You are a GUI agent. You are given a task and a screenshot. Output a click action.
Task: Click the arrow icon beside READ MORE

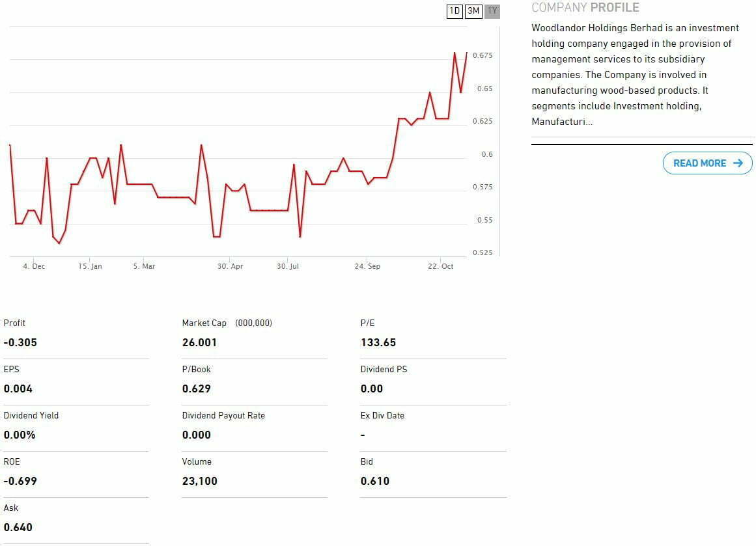[x=738, y=163]
